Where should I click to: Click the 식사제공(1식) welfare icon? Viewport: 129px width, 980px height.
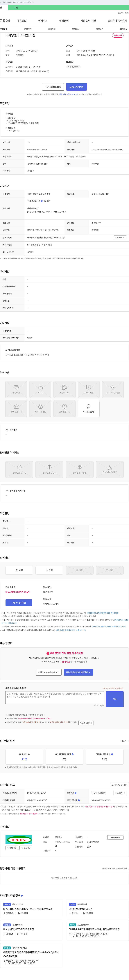pyautogui.click(x=88, y=406)
